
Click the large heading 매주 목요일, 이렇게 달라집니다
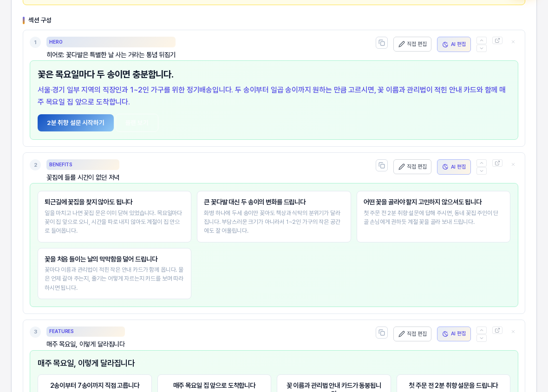[x=86, y=363]
